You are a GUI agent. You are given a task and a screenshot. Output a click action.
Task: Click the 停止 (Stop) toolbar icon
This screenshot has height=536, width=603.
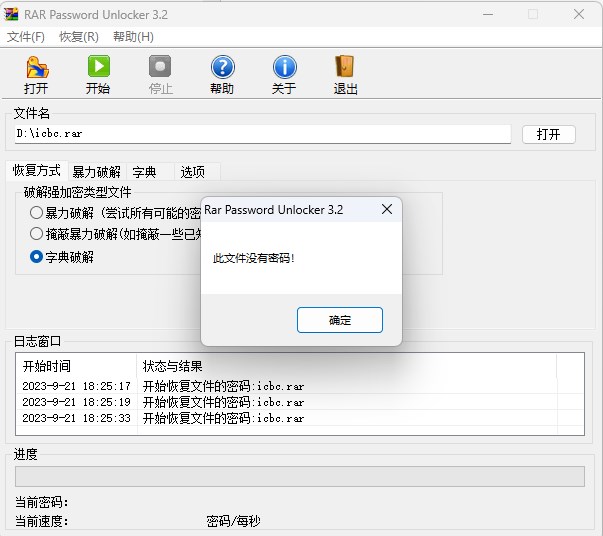(x=160, y=67)
